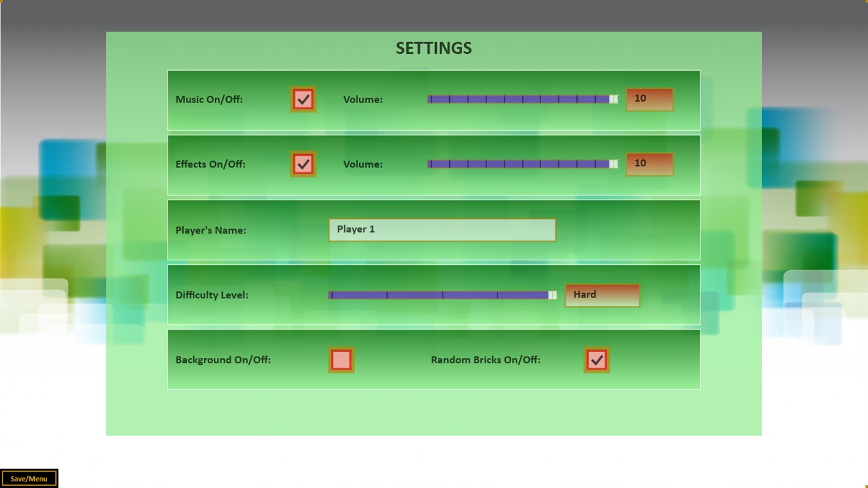The image size is (868, 488).
Task: Click the Save/Menu button
Action: (29, 477)
